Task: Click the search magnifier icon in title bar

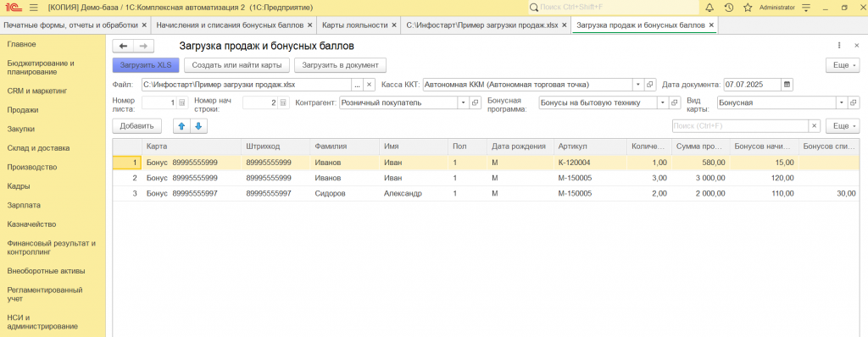Action: 534,8
